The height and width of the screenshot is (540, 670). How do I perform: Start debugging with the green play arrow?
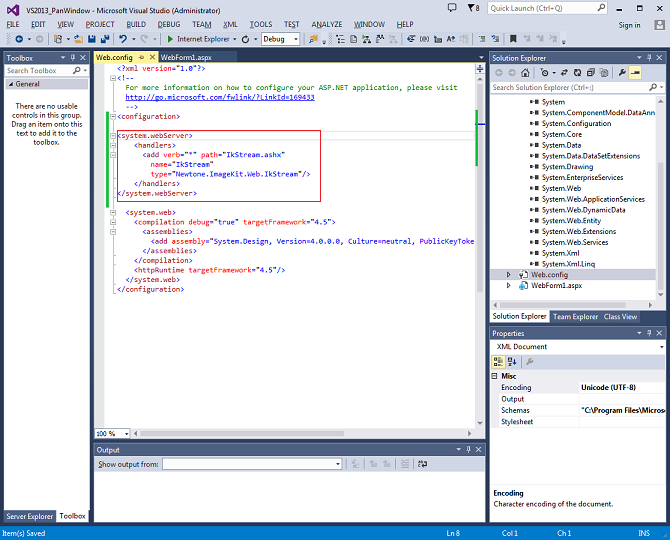(x=170, y=39)
